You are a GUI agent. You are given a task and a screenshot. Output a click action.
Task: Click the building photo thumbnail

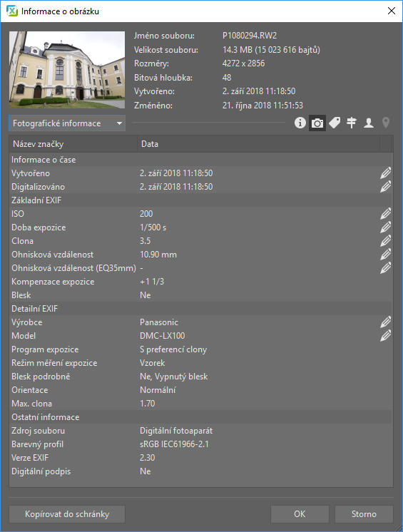pos(67,70)
